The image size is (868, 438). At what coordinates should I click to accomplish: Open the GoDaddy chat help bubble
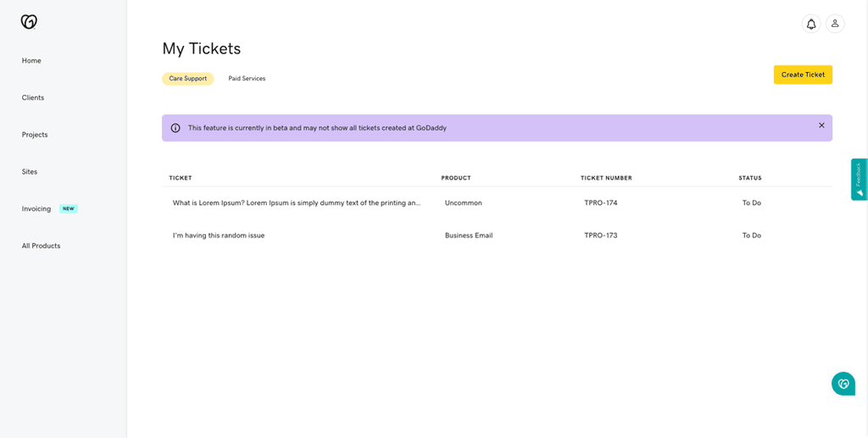(x=843, y=383)
